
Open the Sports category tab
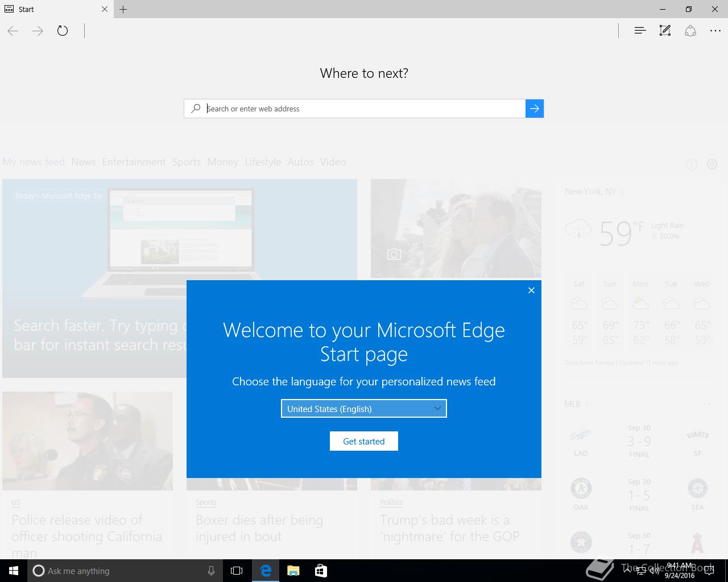pyautogui.click(x=187, y=162)
